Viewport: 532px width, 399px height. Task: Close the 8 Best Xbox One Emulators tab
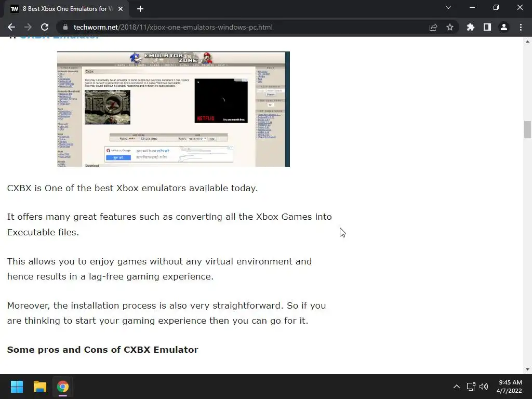point(121,9)
